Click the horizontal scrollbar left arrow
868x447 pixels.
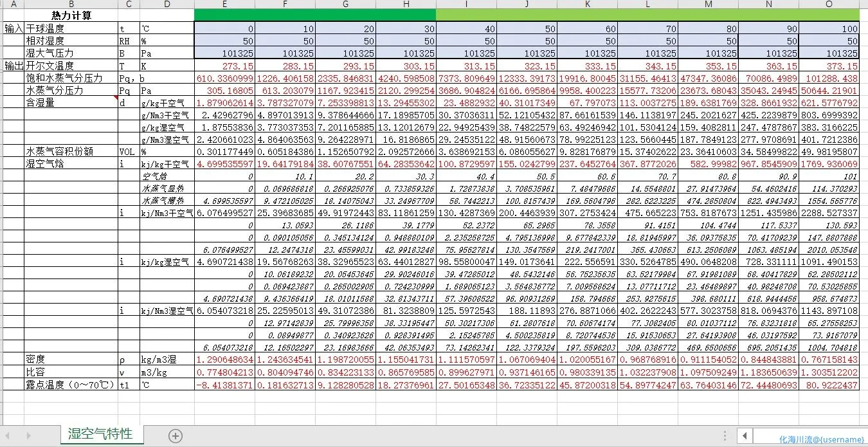click(745, 435)
